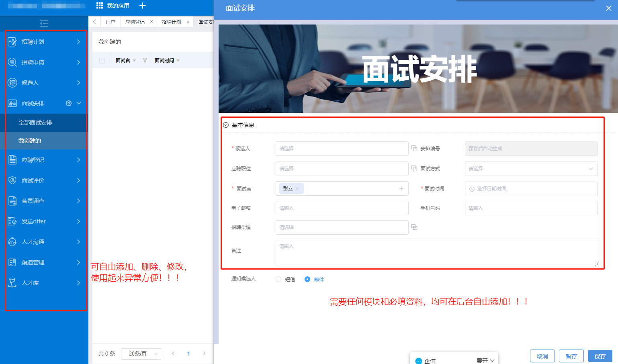Click the 保存 button
618x364 pixels.
click(600, 356)
